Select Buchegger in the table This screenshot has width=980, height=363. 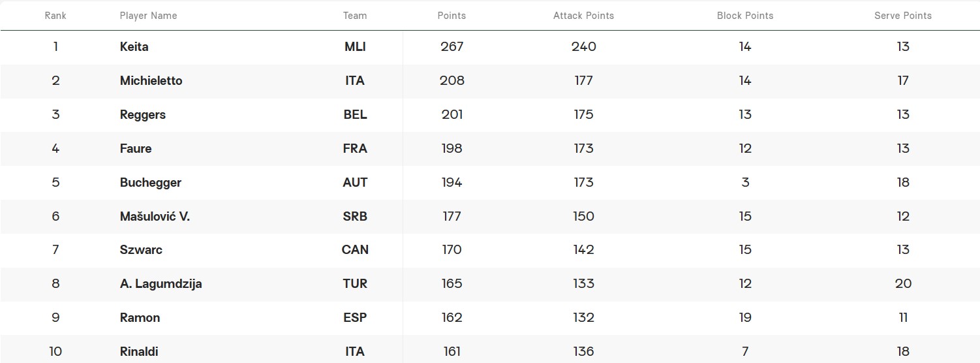tap(150, 183)
